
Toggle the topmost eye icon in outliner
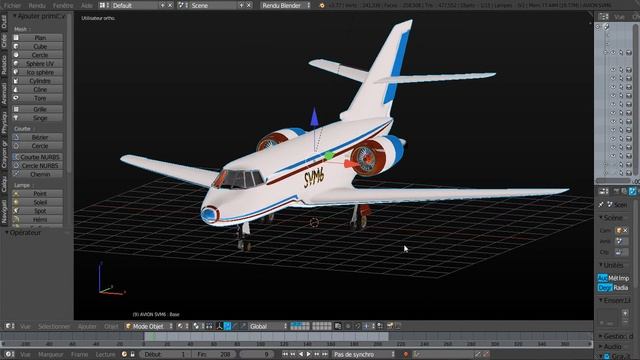(613, 53)
